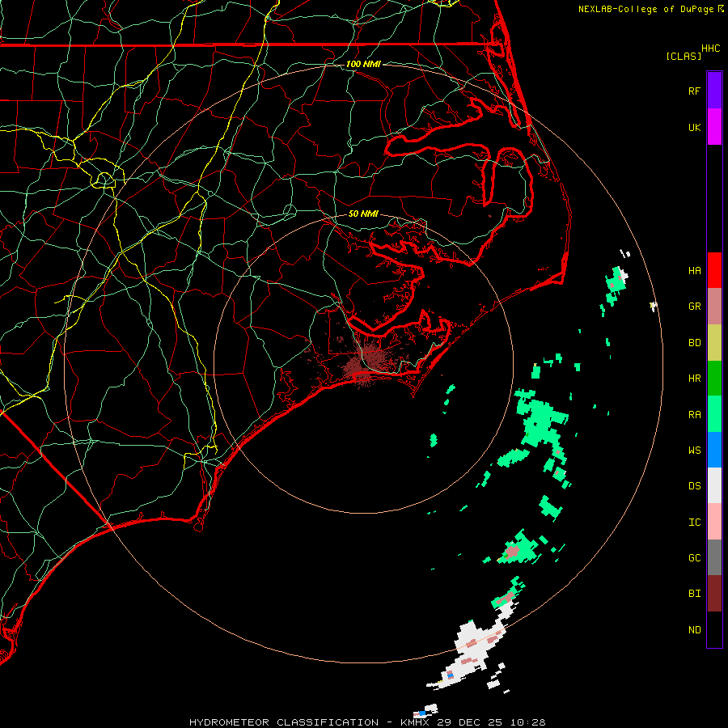Click the ND black legend swatch
The image size is (728, 728).
click(714, 629)
